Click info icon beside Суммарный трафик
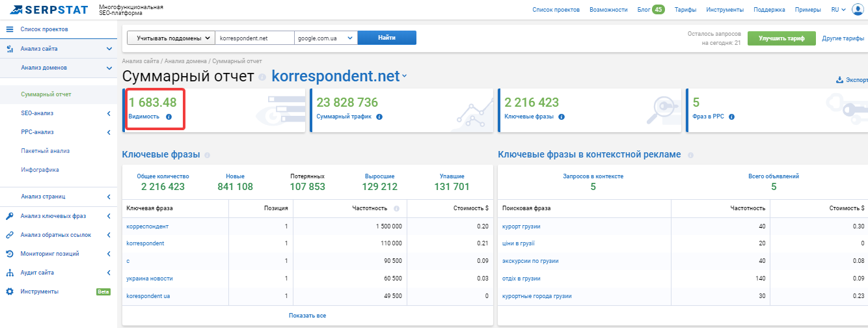This screenshot has height=328, width=868. coord(379,117)
